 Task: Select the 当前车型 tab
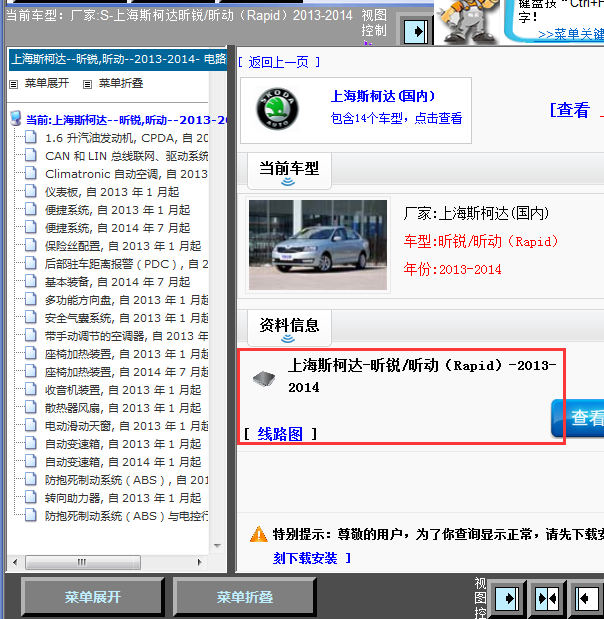coord(289,171)
